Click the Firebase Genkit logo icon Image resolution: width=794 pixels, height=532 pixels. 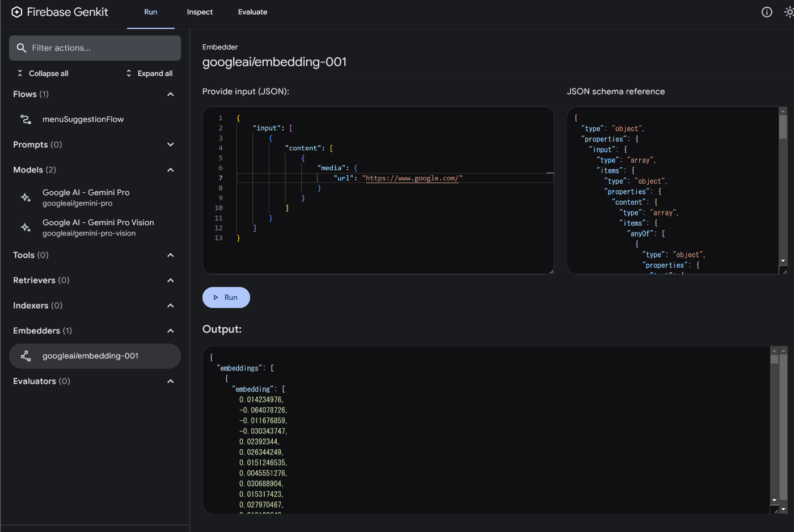coord(17,12)
